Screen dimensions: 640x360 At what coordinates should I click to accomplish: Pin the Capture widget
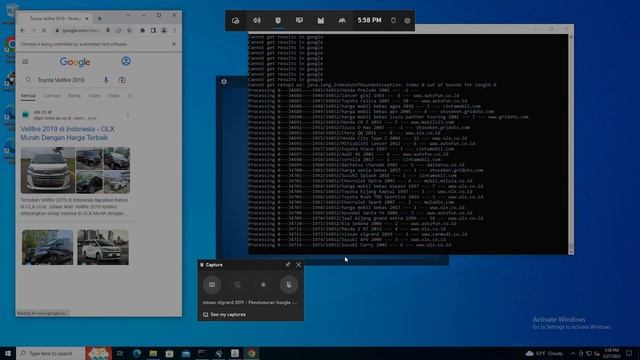[x=288, y=264]
